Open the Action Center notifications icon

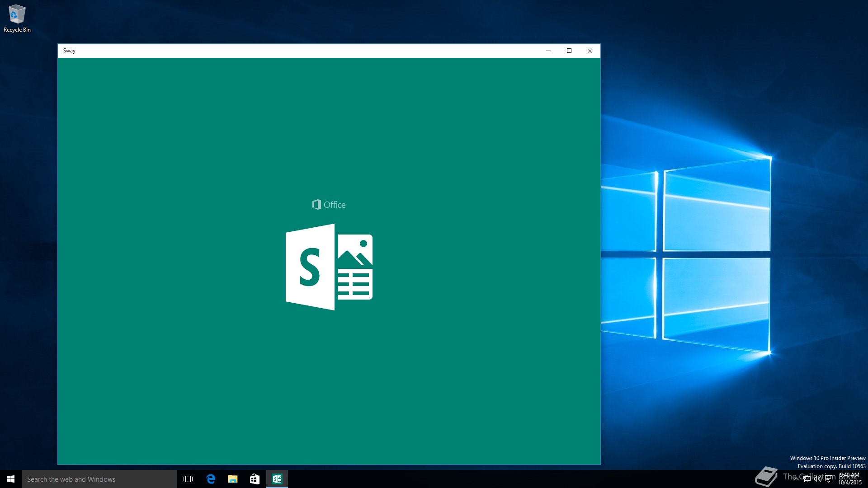click(829, 479)
